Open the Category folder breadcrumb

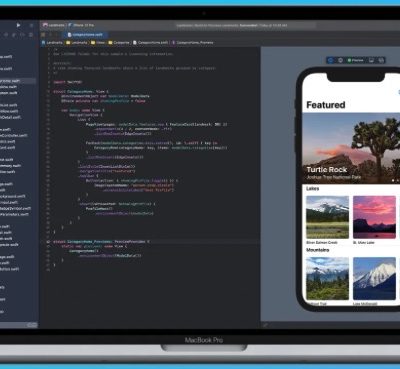click(119, 43)
